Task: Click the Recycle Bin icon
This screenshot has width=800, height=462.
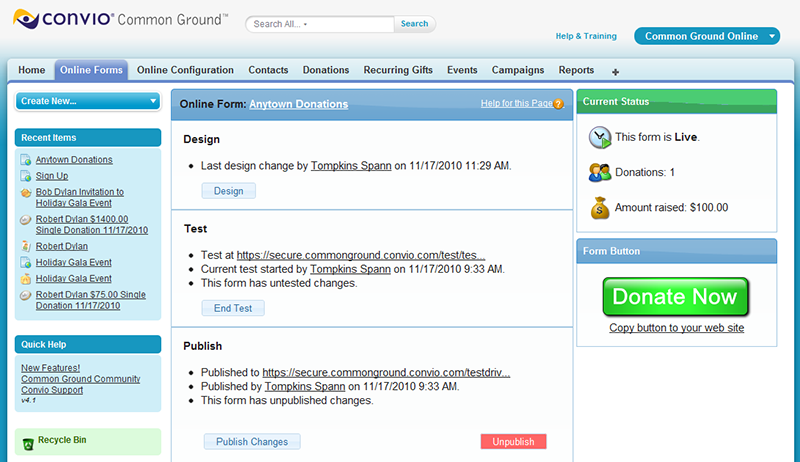Action: point(27,441)
